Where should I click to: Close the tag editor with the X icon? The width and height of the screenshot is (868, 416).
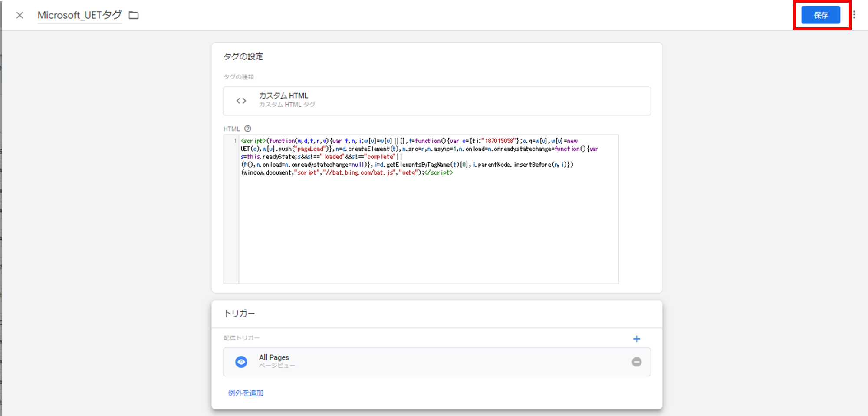click(20, 15)
